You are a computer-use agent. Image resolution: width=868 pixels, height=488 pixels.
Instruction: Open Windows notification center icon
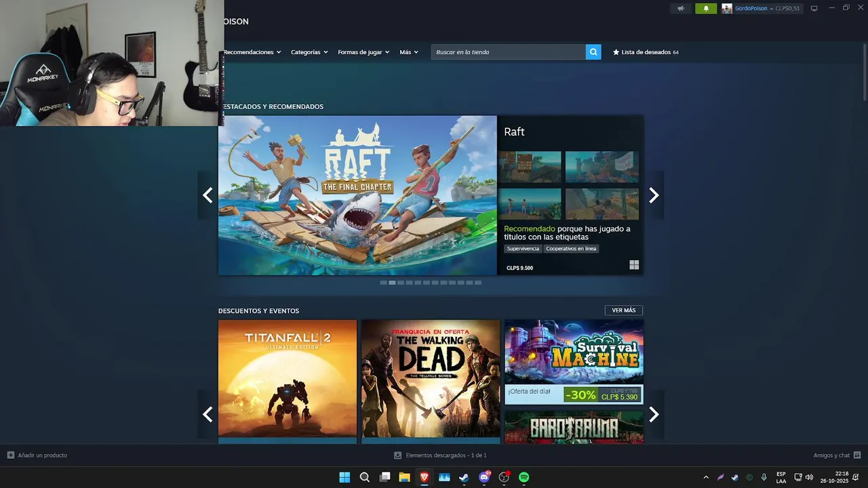tap(856, 477)
